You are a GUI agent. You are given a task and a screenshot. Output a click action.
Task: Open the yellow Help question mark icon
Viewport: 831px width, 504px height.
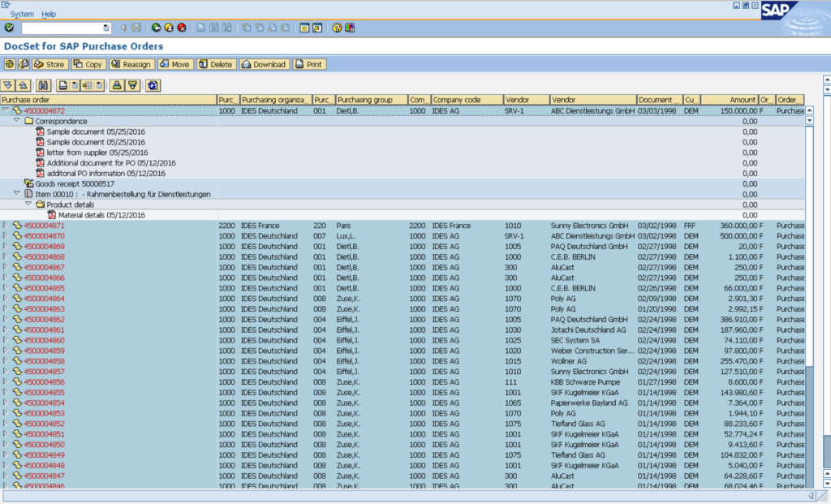[x=337, y=28]
